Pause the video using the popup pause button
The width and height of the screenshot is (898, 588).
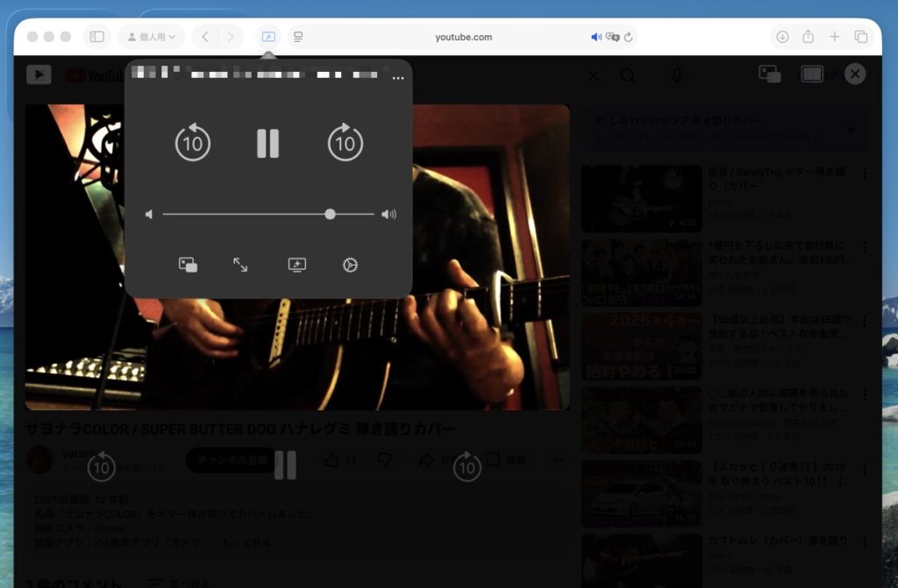(x=267, y=143)
